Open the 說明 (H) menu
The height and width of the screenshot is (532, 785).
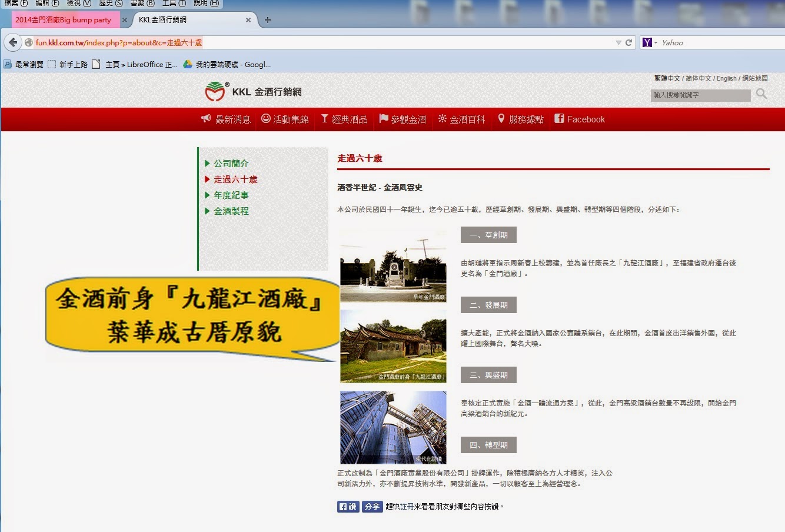click(x=206, y=3)
